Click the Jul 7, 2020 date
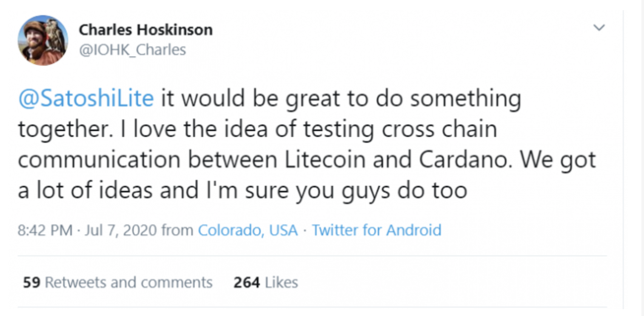 [121, 230]
